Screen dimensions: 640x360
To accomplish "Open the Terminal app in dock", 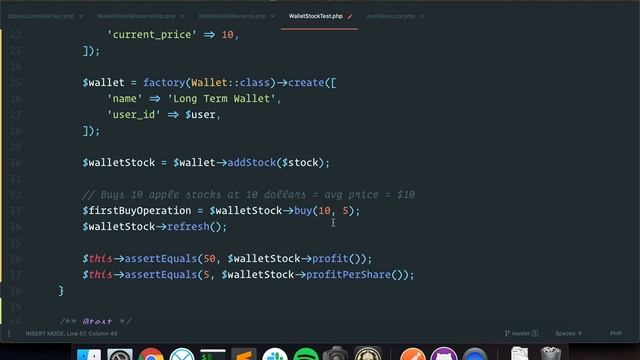I will (x=213, y=354).
